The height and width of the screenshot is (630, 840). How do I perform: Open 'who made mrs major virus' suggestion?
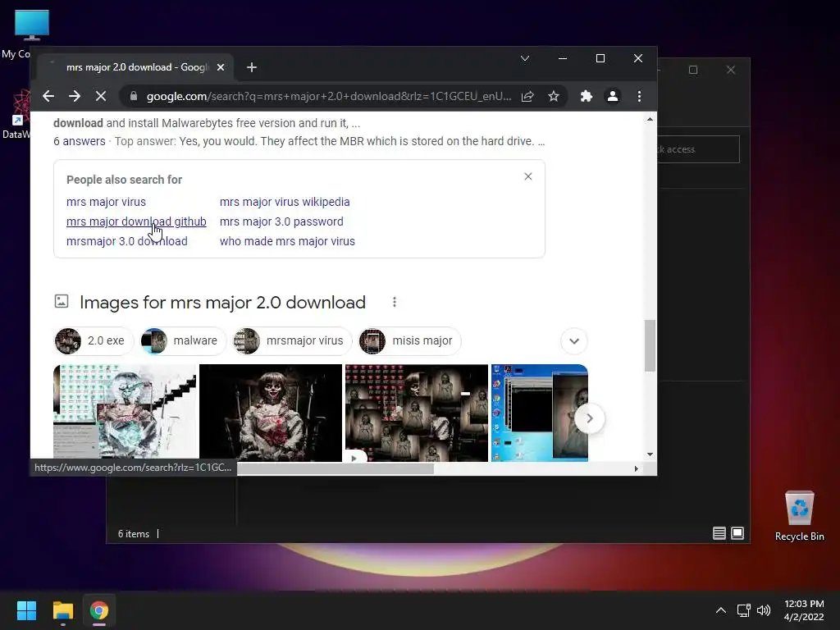(x=287, y=242)
